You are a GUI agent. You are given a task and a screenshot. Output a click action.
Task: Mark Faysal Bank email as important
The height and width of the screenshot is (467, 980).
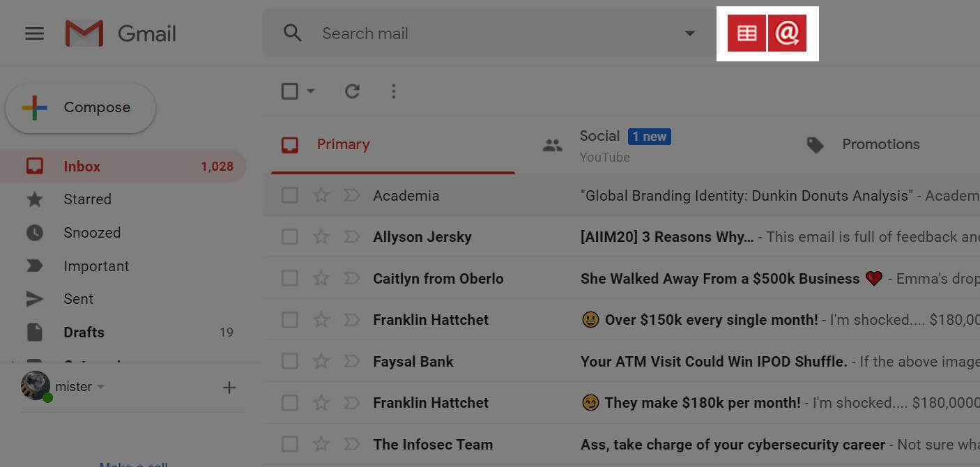click(x=351, y=361)
